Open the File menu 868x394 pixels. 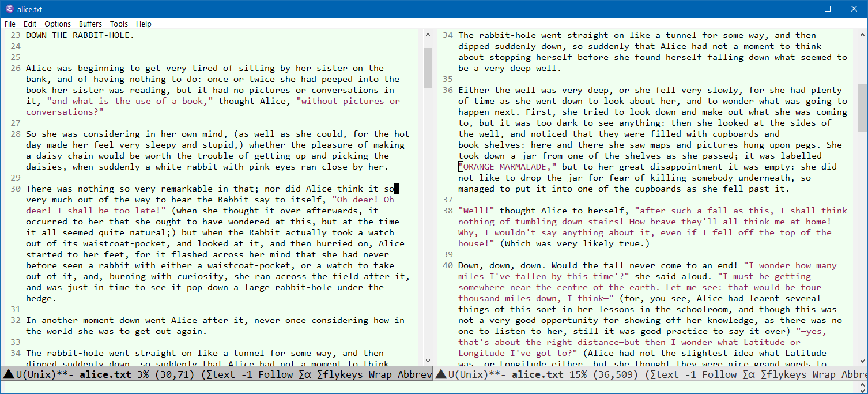pyautogui.click(x=10, y=24)
